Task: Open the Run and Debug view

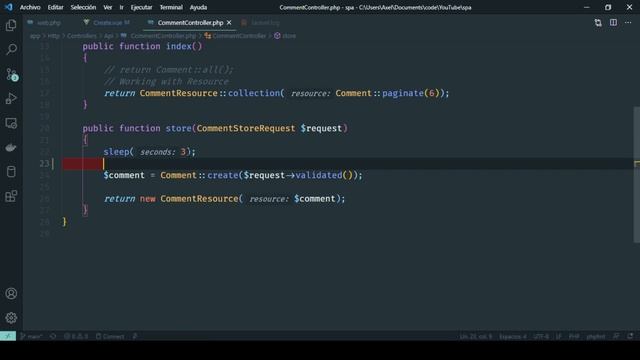Action: pos(11,98)
